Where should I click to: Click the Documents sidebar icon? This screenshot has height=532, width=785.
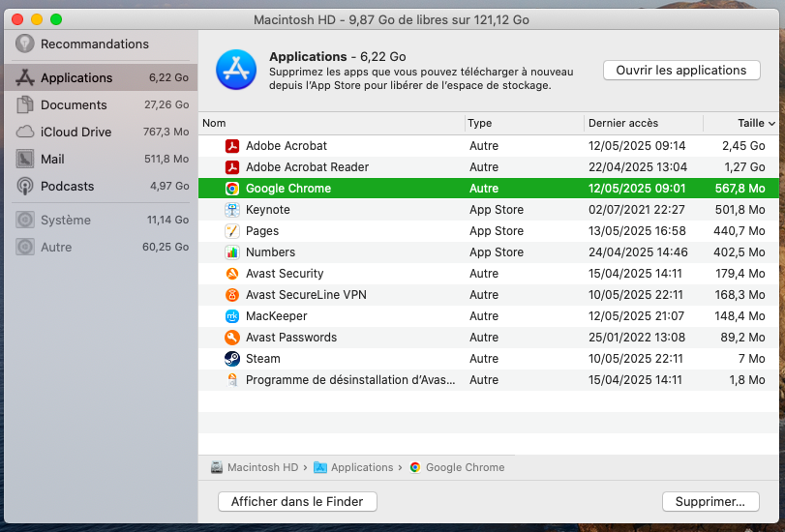[24, 104]
